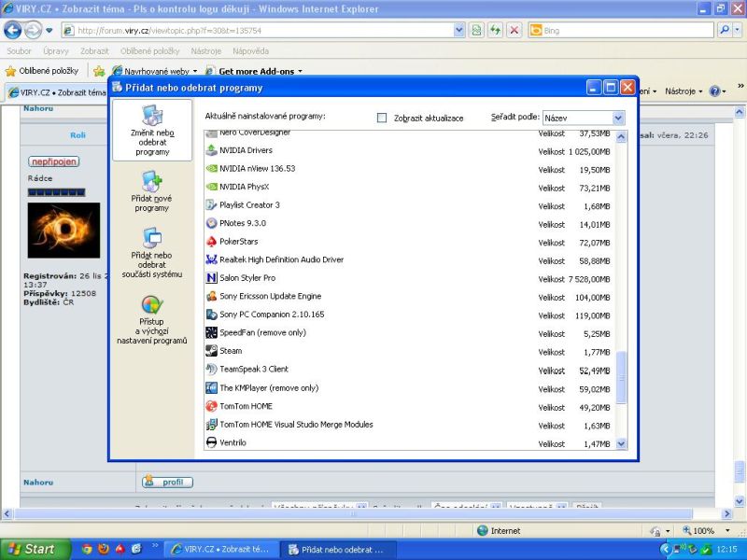Open the Nápověda menu
747x560 pixels.
point(250,51)
